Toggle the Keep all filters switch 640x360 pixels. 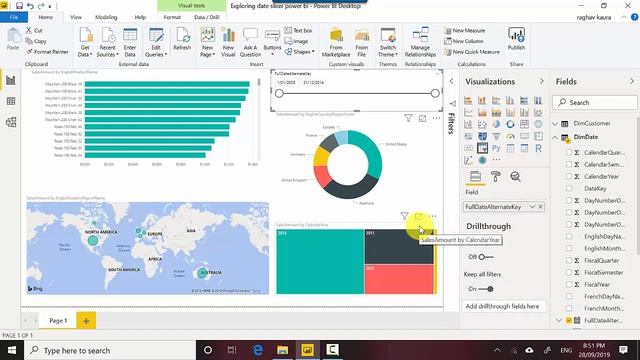[x=486, y=289]
